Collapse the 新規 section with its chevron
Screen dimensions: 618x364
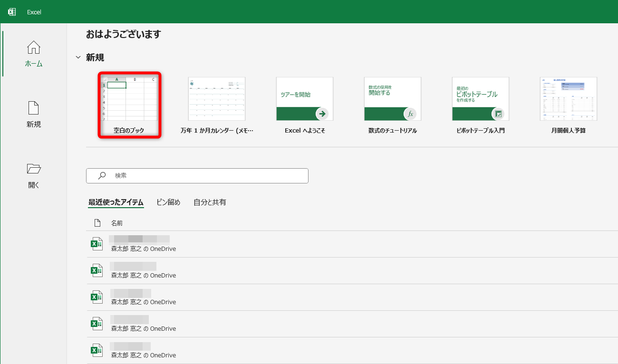[x=78, y=57]
